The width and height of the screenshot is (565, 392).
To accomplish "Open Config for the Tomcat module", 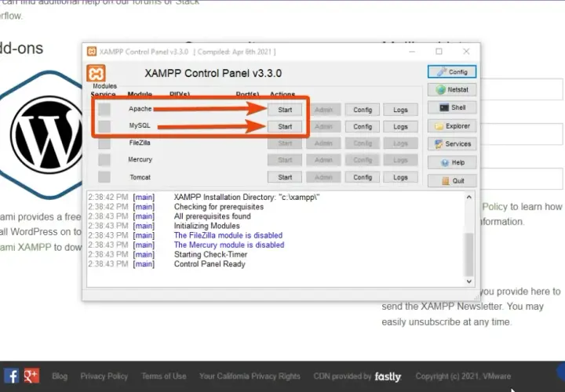I will pos(362,177).
